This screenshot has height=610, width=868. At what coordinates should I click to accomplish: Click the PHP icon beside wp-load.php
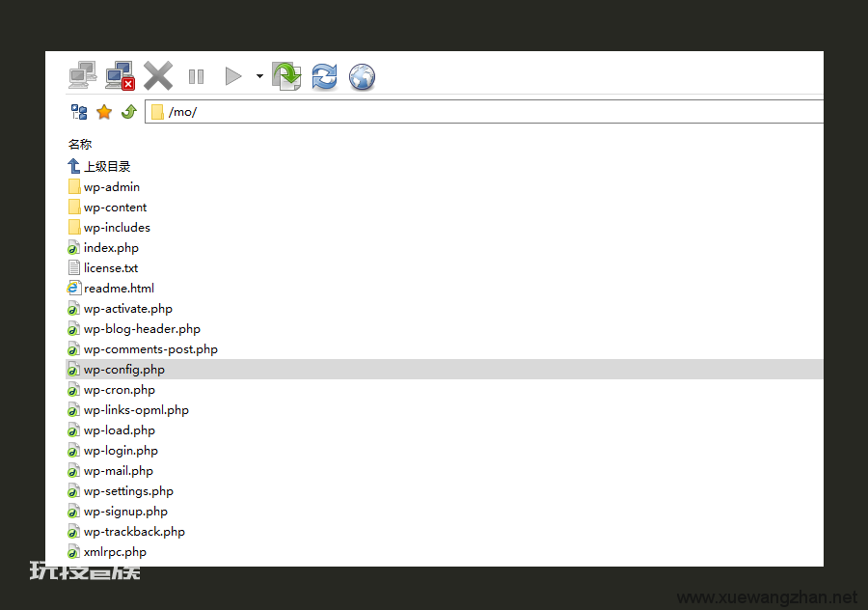pyautogui.click(x=73, y=430)
